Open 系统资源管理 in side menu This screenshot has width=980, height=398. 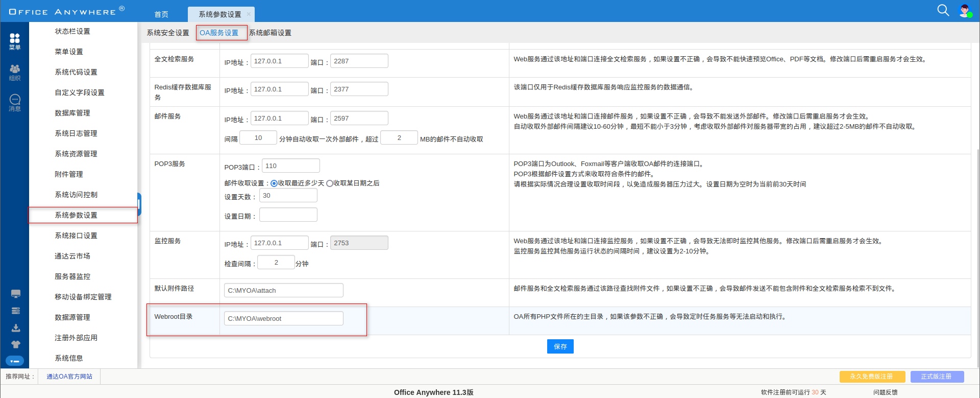coord(76,154)
